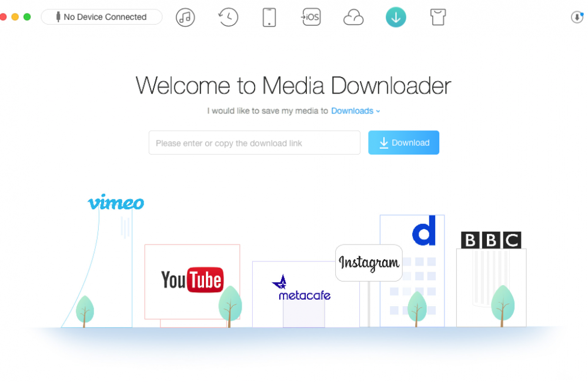Image resolution: width=588 pixels, height=382 pixels.
Task: Select the Media Downloader arrow icon
Action: [396, 17]
